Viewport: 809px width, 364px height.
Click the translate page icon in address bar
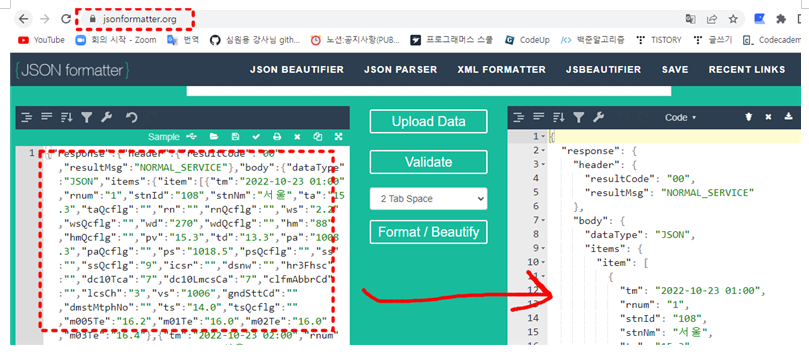pos(690,19)
